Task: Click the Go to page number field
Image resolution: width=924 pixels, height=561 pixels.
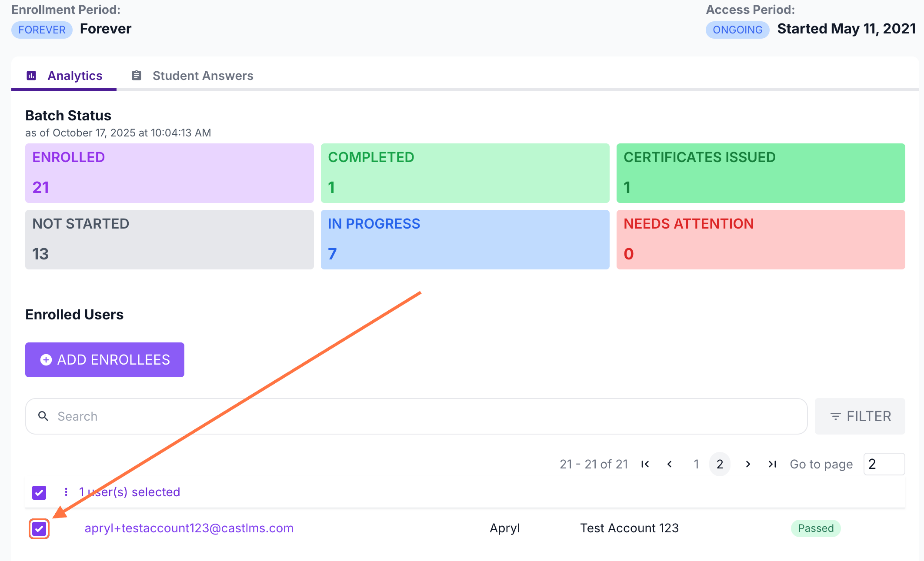Action: coord(884,464)
